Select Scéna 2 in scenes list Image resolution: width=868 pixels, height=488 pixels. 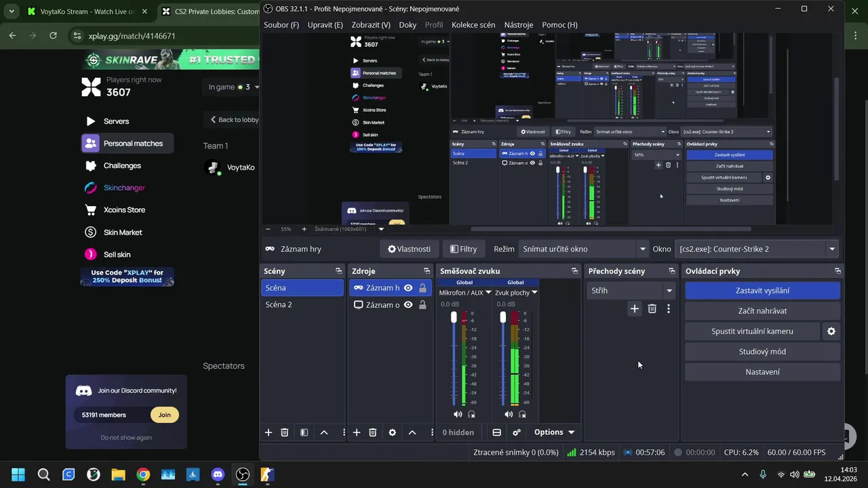tap(302, 305)
